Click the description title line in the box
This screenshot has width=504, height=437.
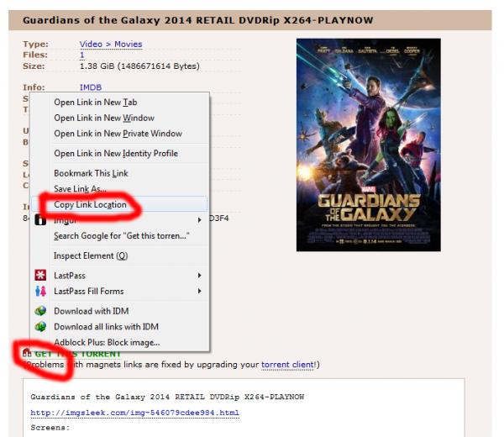(167, 397)
